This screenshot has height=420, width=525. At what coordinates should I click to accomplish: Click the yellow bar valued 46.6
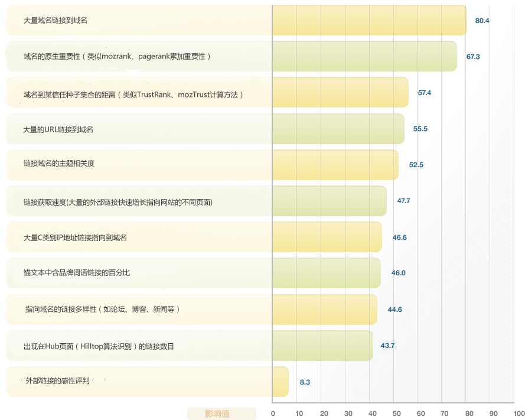pyautogui.click(x=327, y=237)
